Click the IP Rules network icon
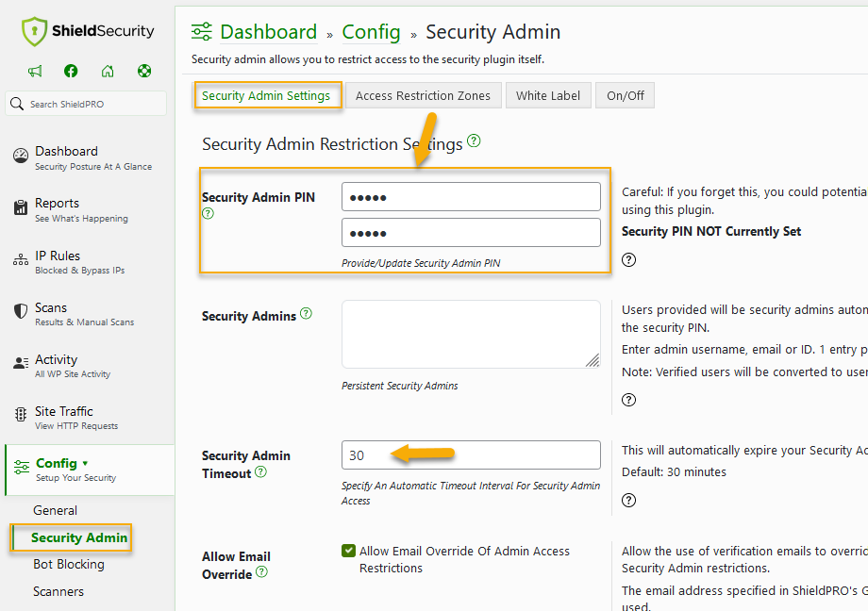 [x=21, y=259]
